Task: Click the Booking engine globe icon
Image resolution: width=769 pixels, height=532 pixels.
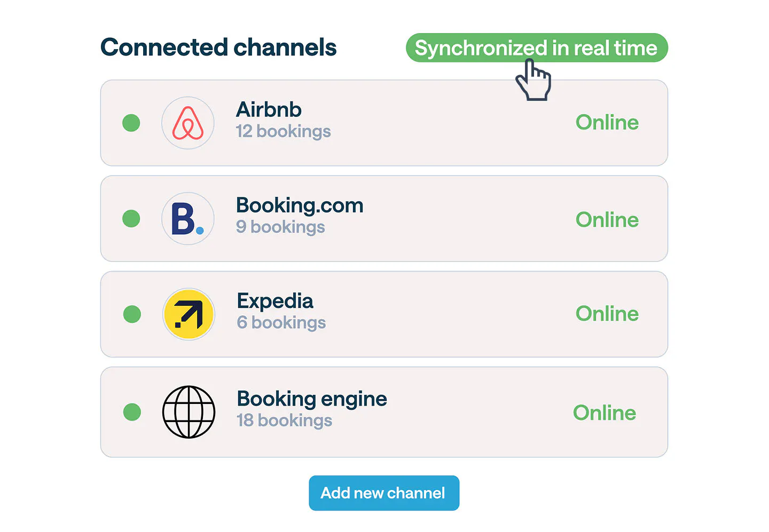Action: [x=189, y=412]
